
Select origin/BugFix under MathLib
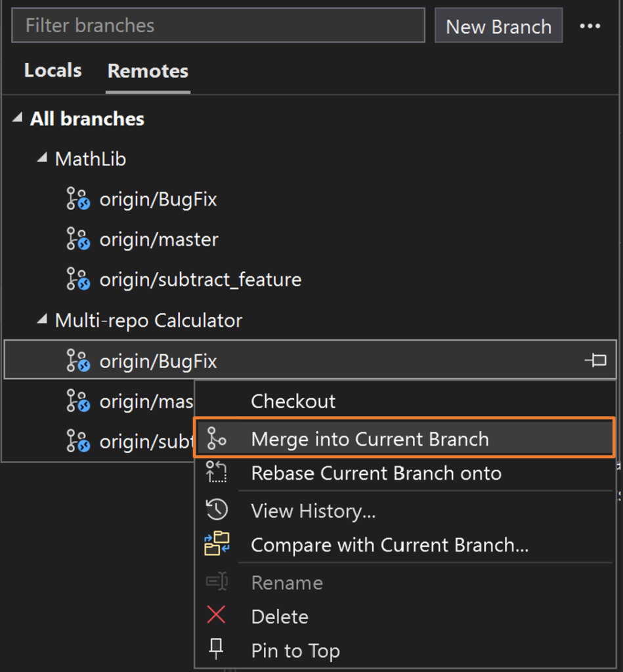tap(158, 199)
